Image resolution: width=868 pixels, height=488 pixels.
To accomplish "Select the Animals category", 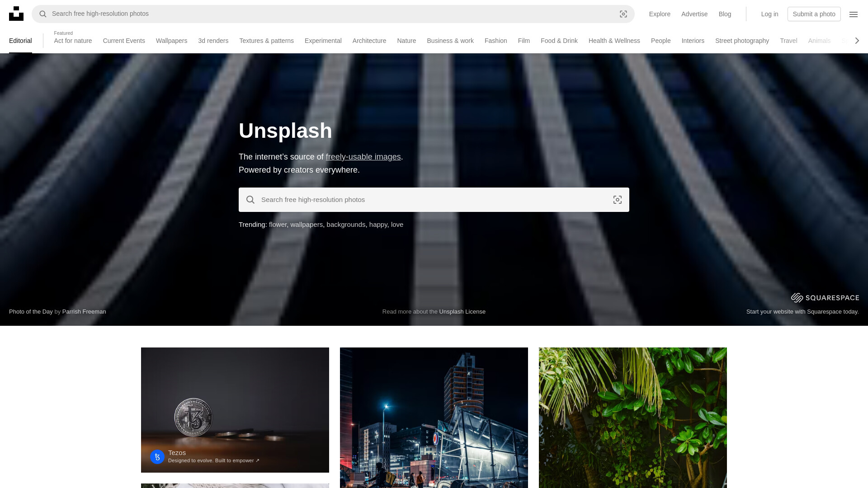I will click(819, 41).
